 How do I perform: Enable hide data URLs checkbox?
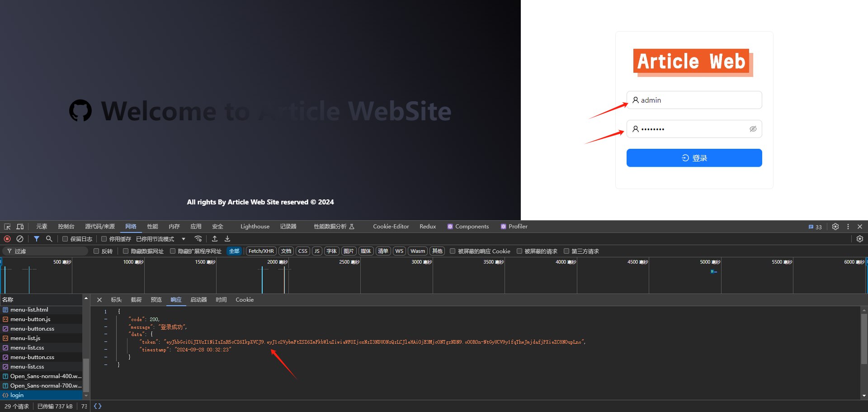click(126, 251)
